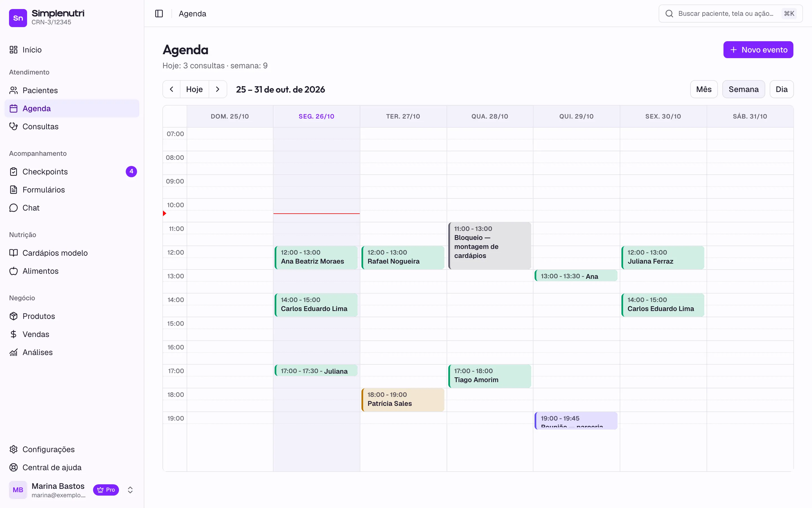Click the Pro plan badge
Viewport: 812px width, 508px height.
106,490
